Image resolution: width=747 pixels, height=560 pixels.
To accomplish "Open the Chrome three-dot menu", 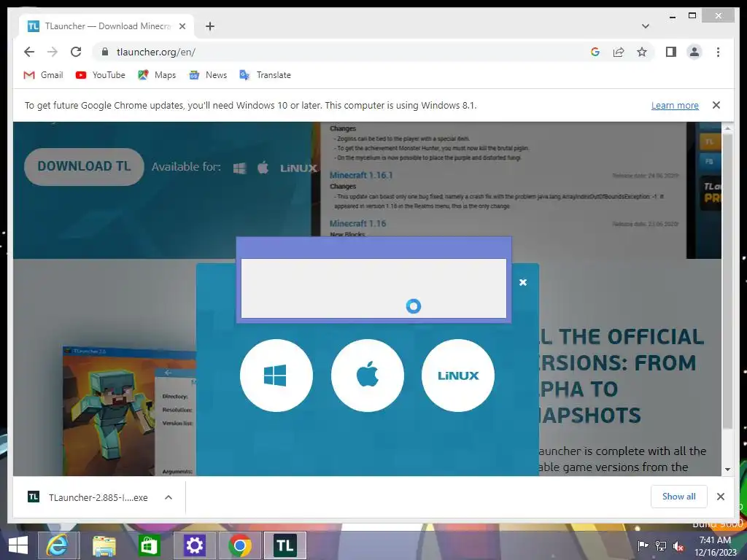I will (718, 52).
